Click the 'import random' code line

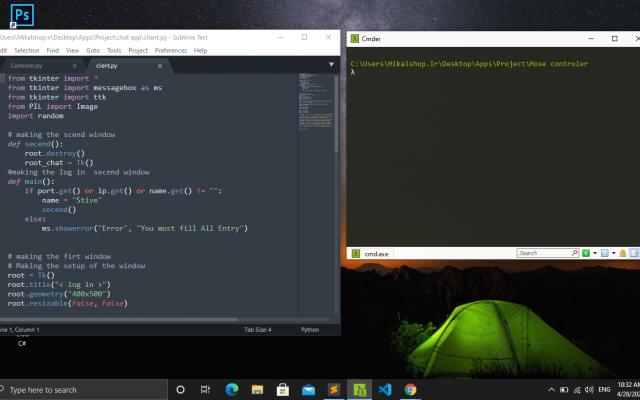[x=36, y=116]
